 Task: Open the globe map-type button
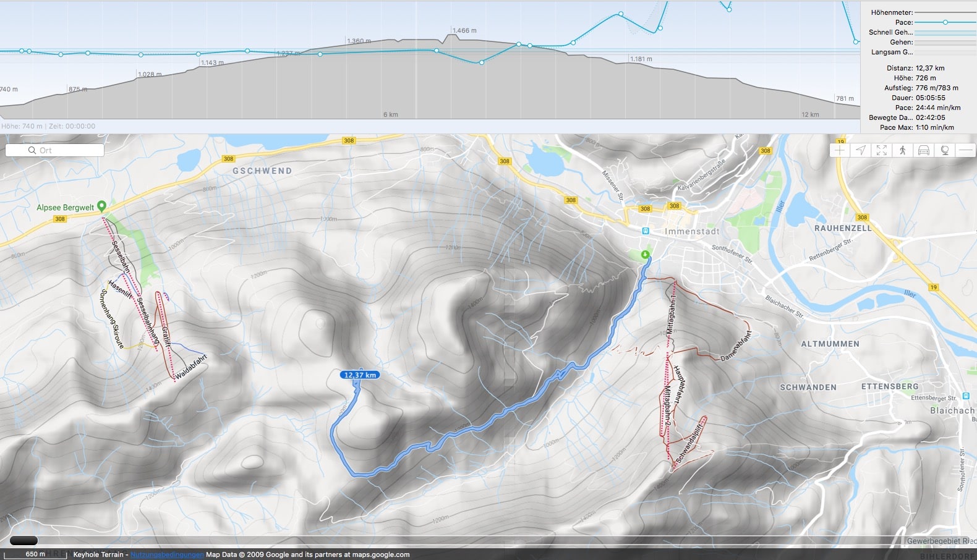(945, 150)
